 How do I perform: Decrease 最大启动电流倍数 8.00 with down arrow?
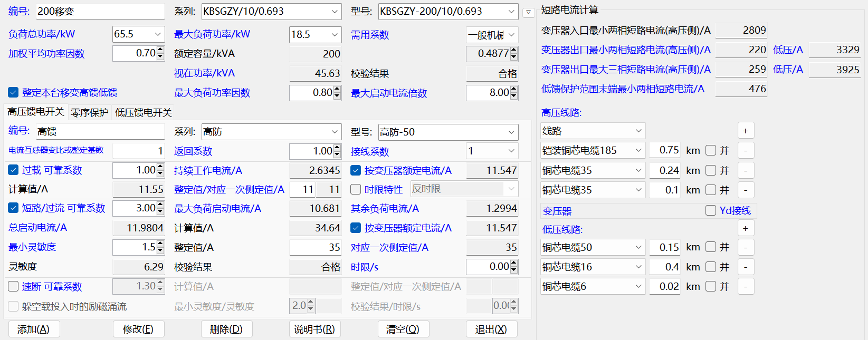click(x=514, y=96)
